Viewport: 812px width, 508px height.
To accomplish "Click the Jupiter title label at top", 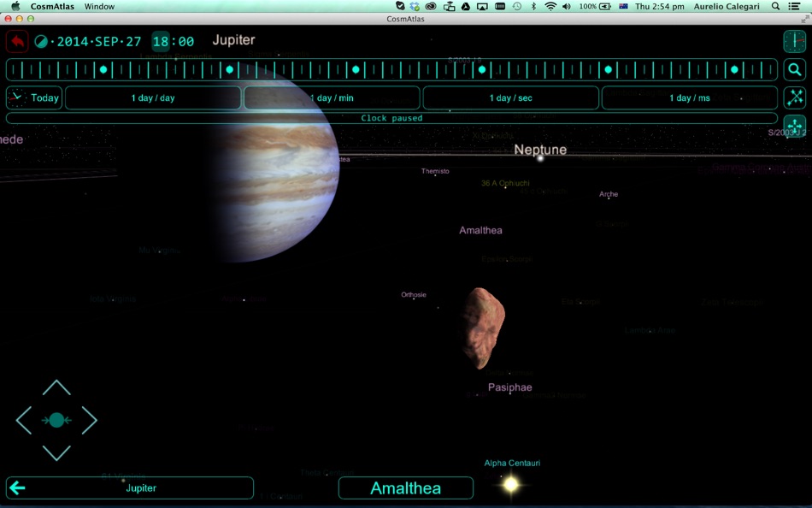I will [233, 40].
